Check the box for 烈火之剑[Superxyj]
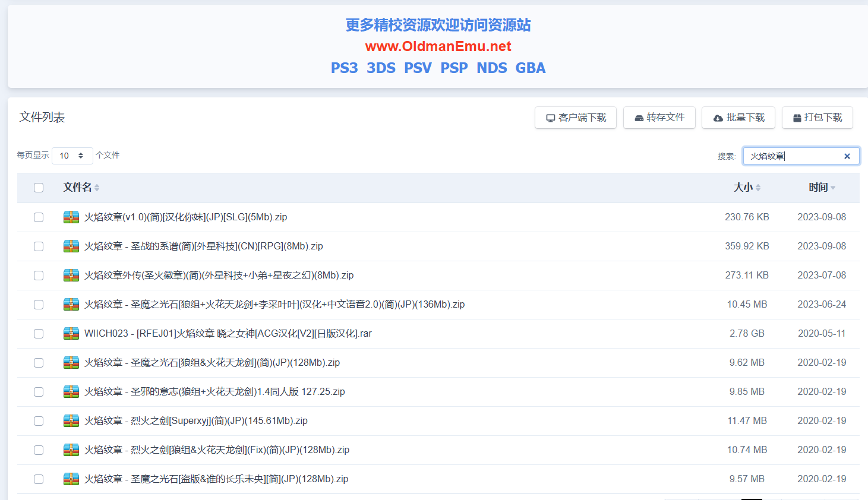The image size is (868, 500). click(x=39, y=421)
